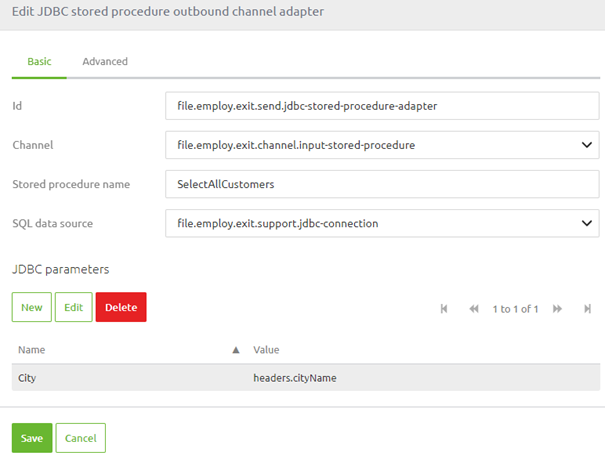Image resolution: width=605 pixels, height=463 pixels.
Task: Select the City parameter row
Action: coord(306,378)
